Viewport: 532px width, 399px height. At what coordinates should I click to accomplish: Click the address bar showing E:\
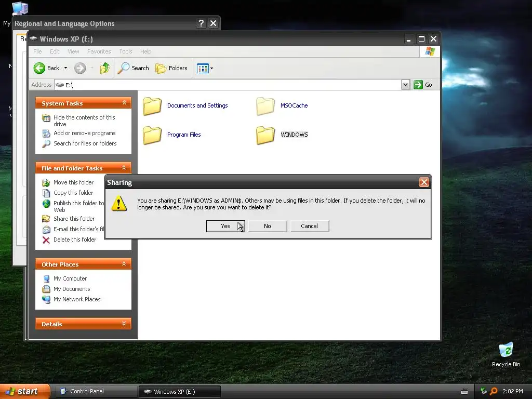coord(228,85)
